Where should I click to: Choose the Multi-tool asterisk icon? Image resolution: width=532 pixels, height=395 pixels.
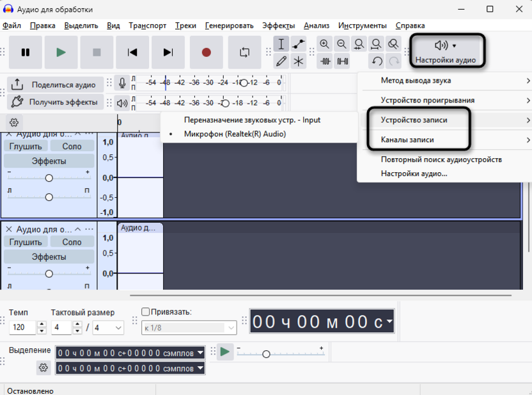tap(299, 61)
